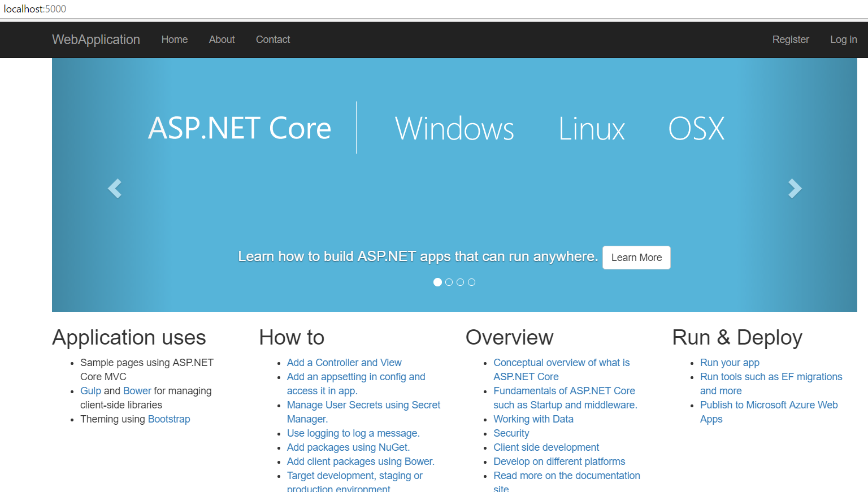Open Add client packages using Bower
This screenshot has width=868, height=492.
(361, 461)
